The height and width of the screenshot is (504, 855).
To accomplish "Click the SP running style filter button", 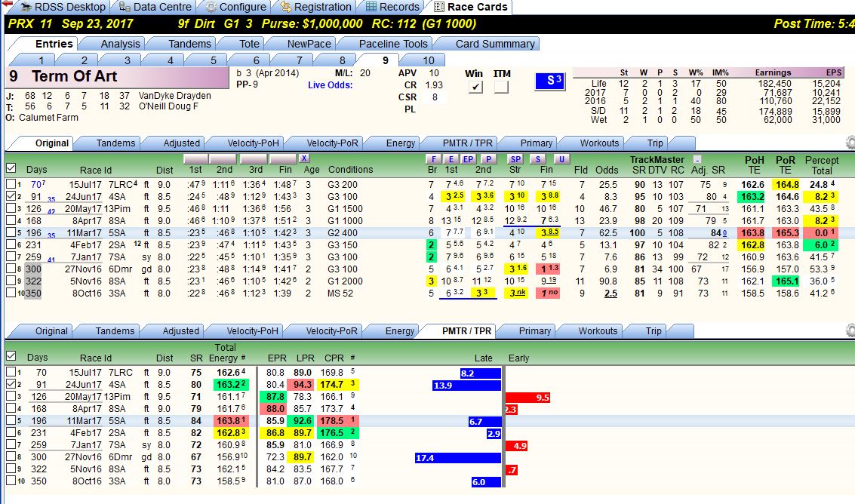I will coord(515,158).
